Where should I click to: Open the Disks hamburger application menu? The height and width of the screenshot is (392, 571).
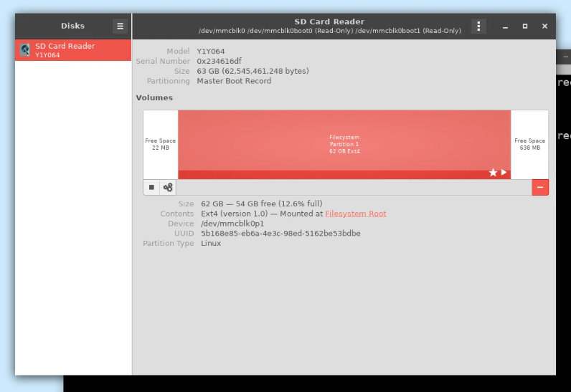click(121, 27)
